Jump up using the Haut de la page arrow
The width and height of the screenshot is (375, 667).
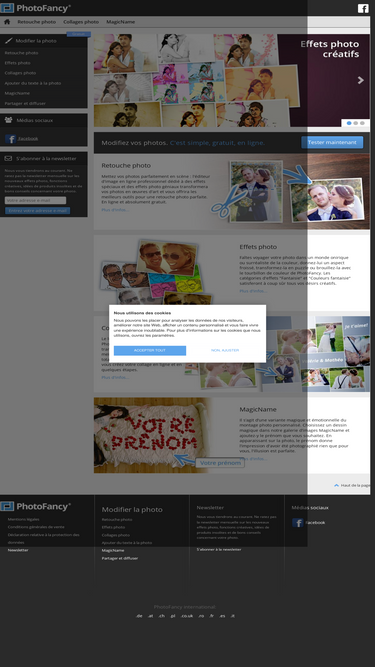tap(336, 485)
